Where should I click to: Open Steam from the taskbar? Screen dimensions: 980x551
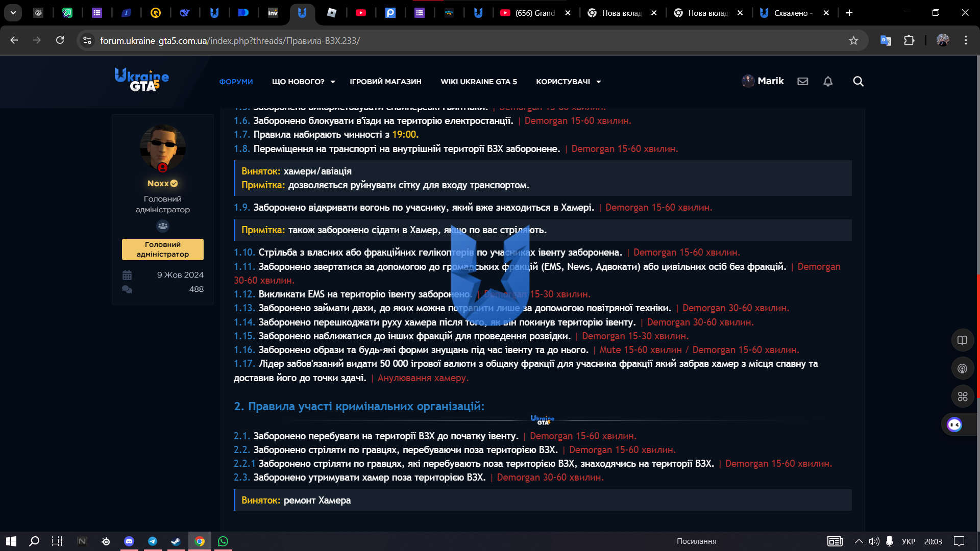[176, 541]
